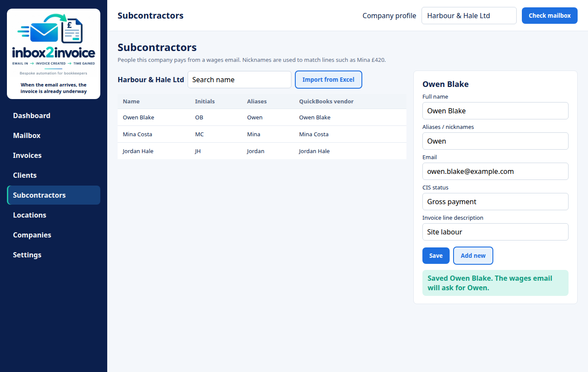Select the Jordan Hale table row

262,151
